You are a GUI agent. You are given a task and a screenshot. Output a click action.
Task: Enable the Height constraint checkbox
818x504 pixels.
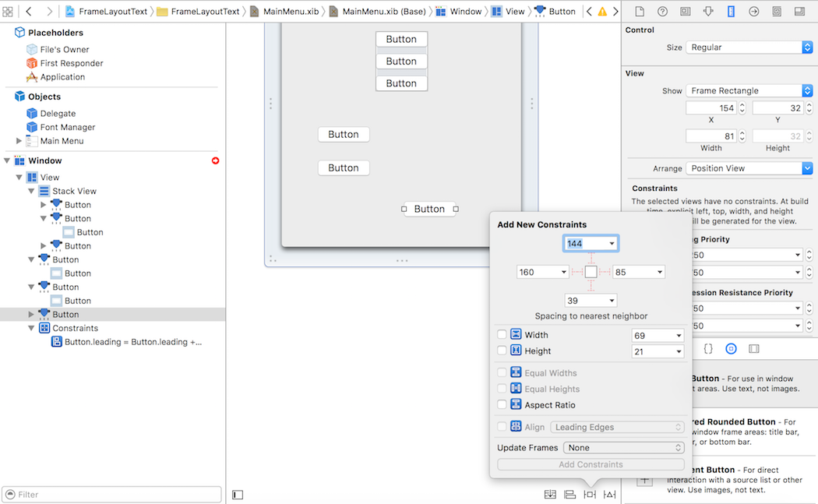point(502,351)
